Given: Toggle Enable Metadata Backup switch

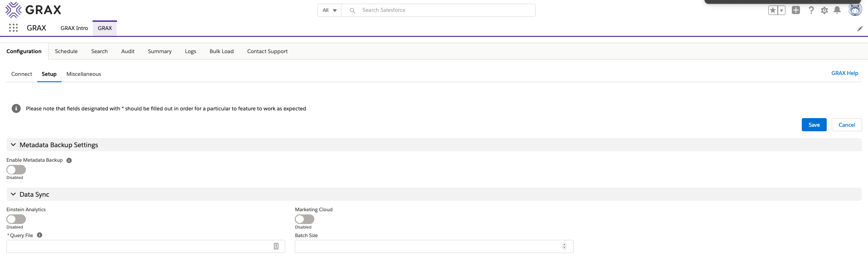Looking at the screenshot, I should tap(16, 169).
